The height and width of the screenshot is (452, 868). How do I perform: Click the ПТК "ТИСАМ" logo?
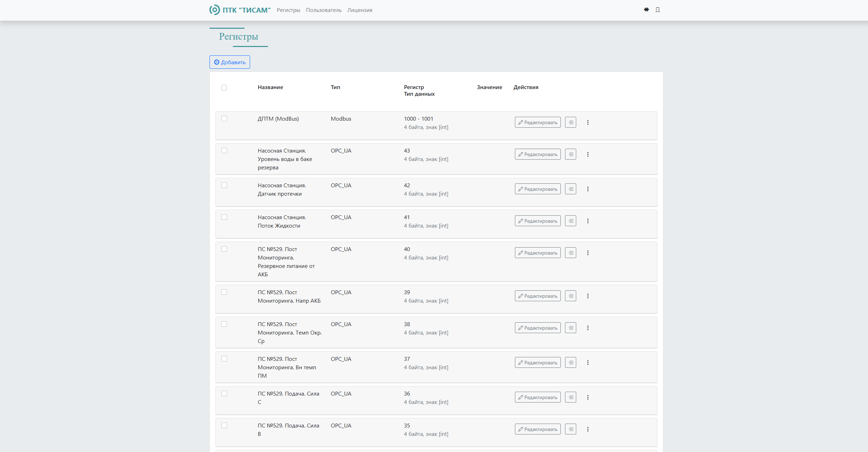coord(240,10)
